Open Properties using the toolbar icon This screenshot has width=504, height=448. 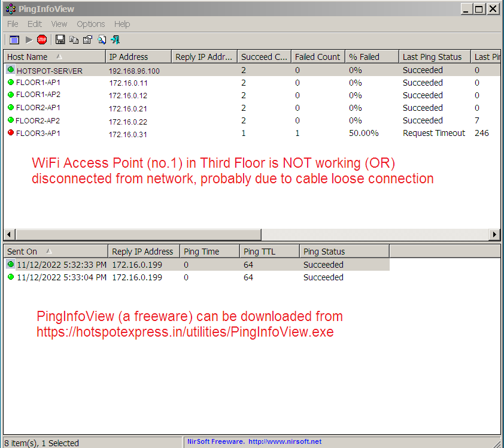87,40
